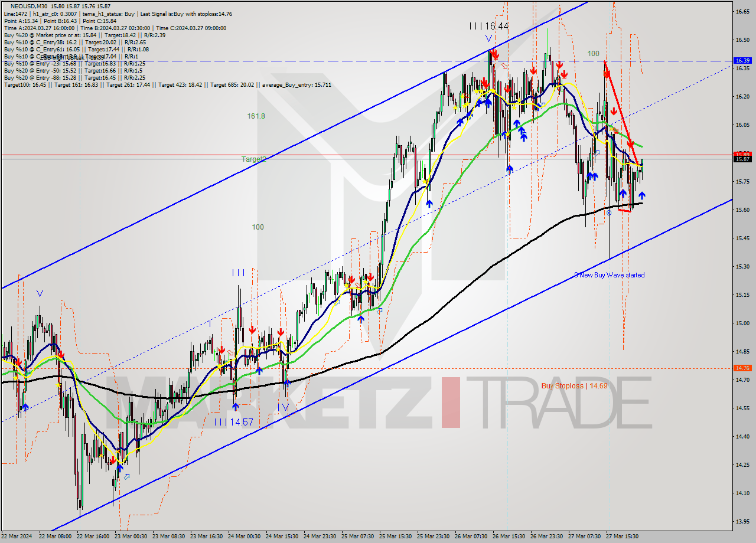Screen dimensions: 756x543
Task: Select the green '161.8' Fibonacci label
Action: [256, 116]
